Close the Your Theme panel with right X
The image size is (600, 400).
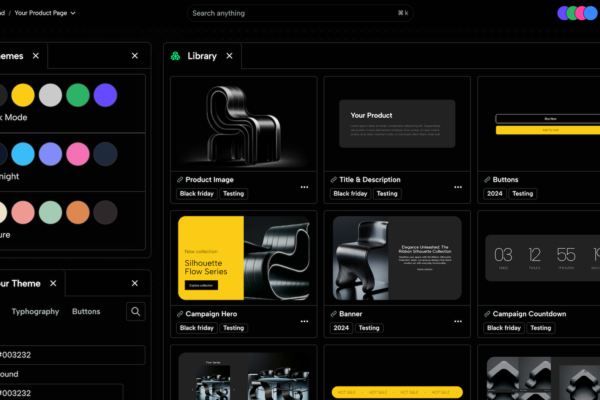click(x=135, y=283)
